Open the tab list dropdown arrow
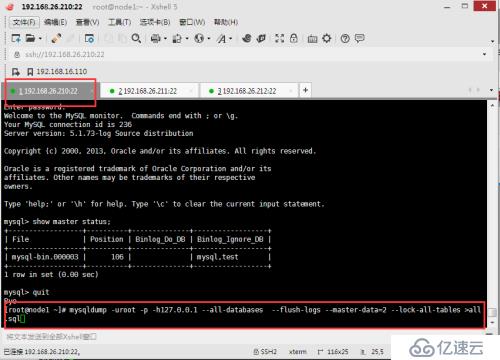This screenshot has width=500, height=360. click(491, 90)
